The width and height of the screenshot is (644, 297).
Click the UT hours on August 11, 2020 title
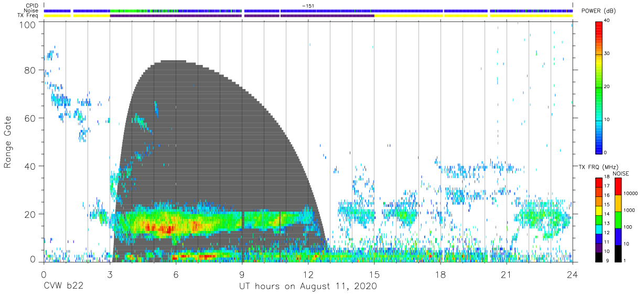pyautogui.click(x=308, y=287)
